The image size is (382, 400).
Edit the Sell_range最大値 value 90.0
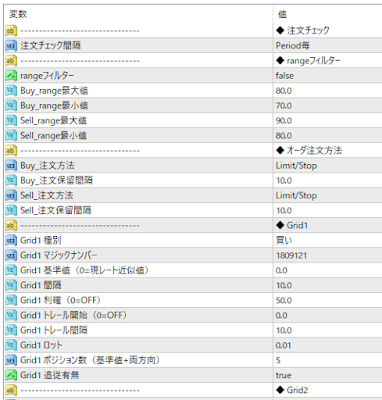284,120
